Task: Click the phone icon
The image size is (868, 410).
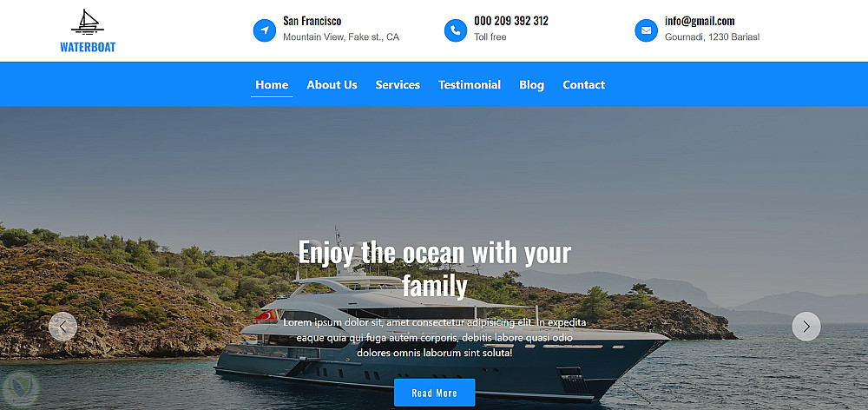Action: point(456,30)
